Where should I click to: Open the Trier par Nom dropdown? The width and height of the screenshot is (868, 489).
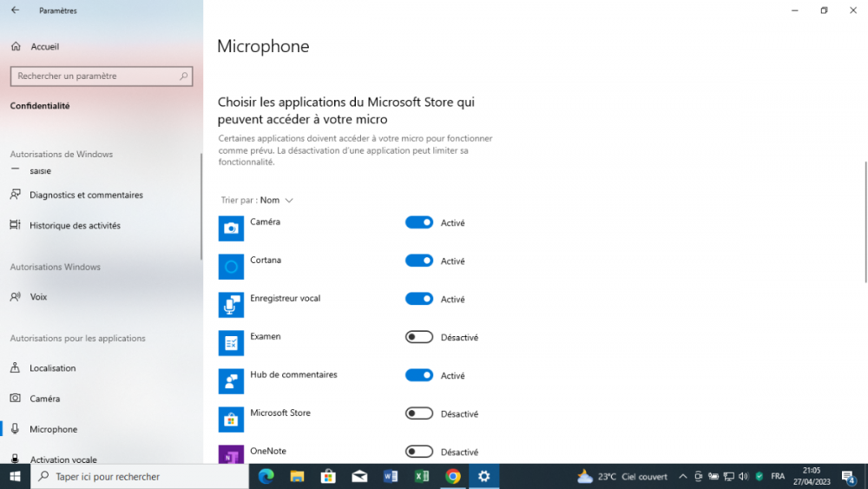click(x=276, y=200)
